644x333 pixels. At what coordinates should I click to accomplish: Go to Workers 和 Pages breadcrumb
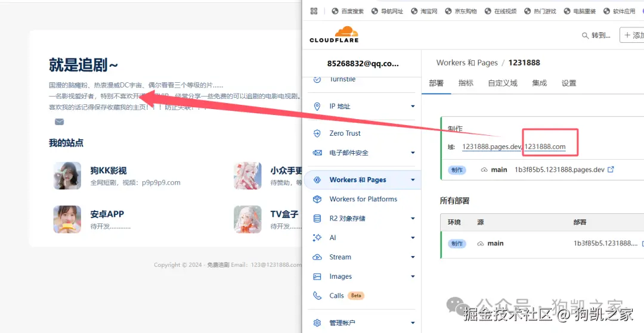tap(466, 63)
